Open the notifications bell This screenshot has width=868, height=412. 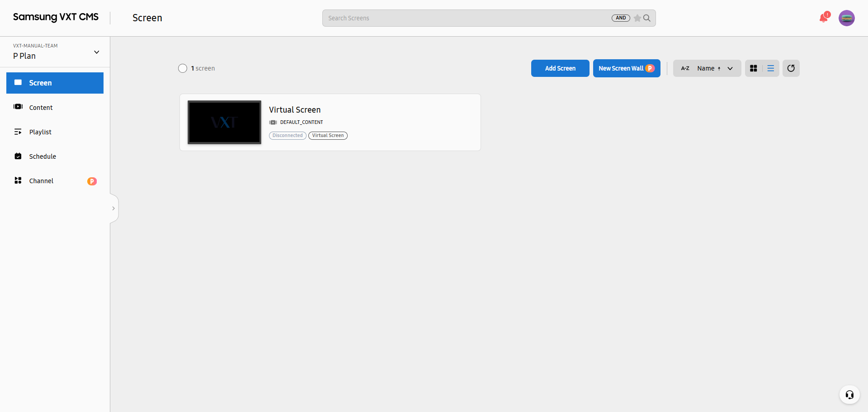824,18
